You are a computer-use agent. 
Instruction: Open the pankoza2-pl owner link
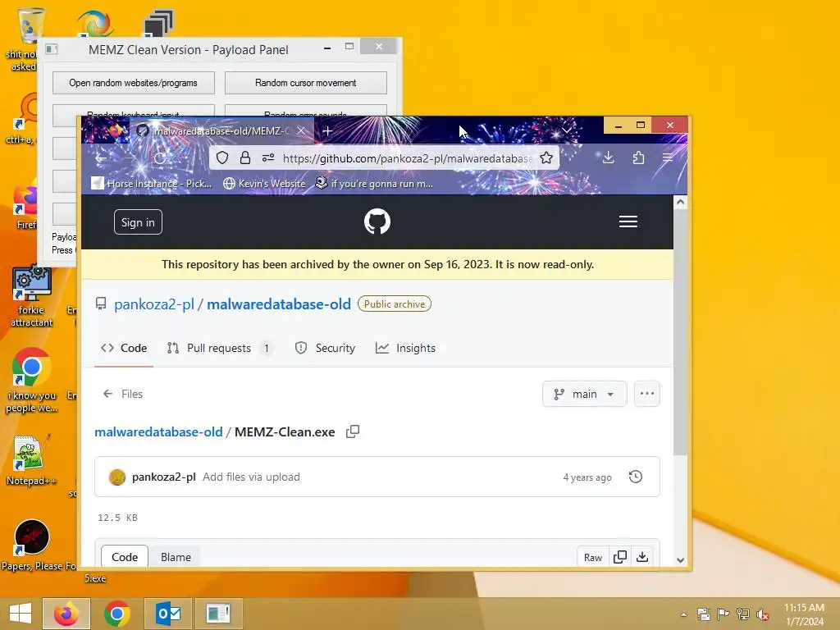pos(153,304)
